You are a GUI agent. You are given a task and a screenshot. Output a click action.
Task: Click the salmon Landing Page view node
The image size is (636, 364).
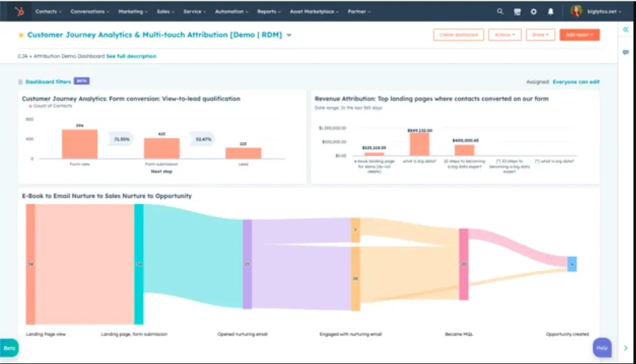[x=30, y=264]
